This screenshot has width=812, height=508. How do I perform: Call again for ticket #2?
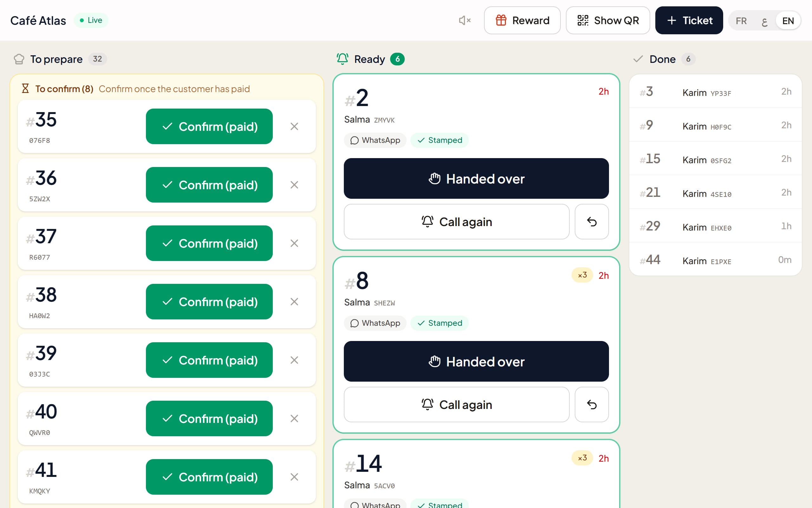pos(456,222)
